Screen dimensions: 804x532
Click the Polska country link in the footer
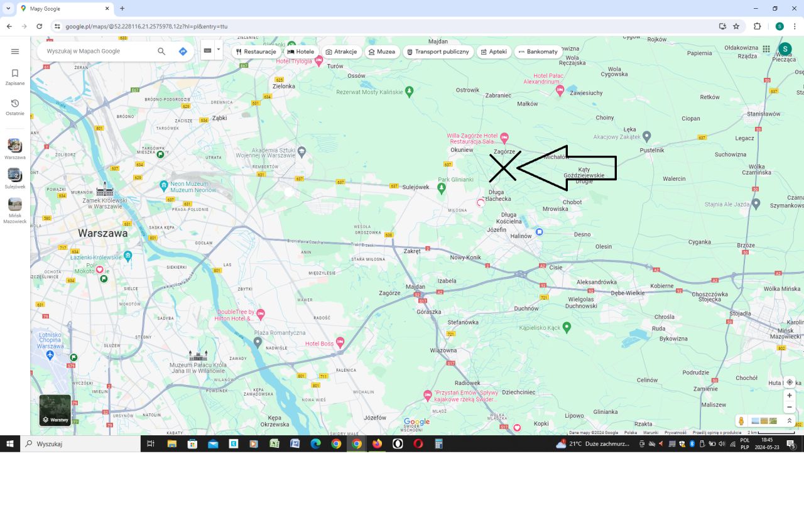(630, 433)
